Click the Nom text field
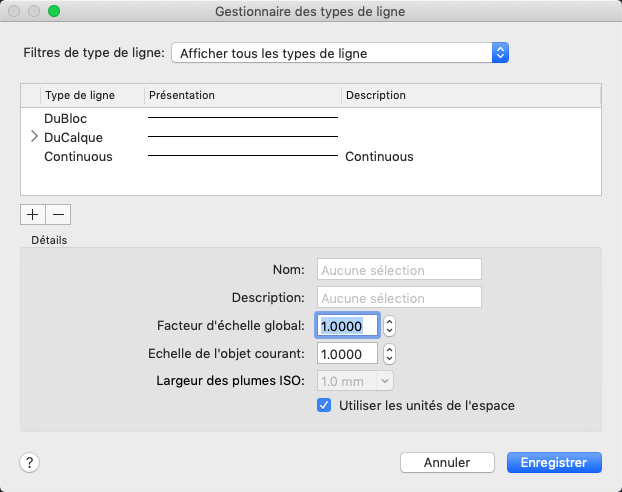The image size is (622, 492). click(x=399, y=270)
